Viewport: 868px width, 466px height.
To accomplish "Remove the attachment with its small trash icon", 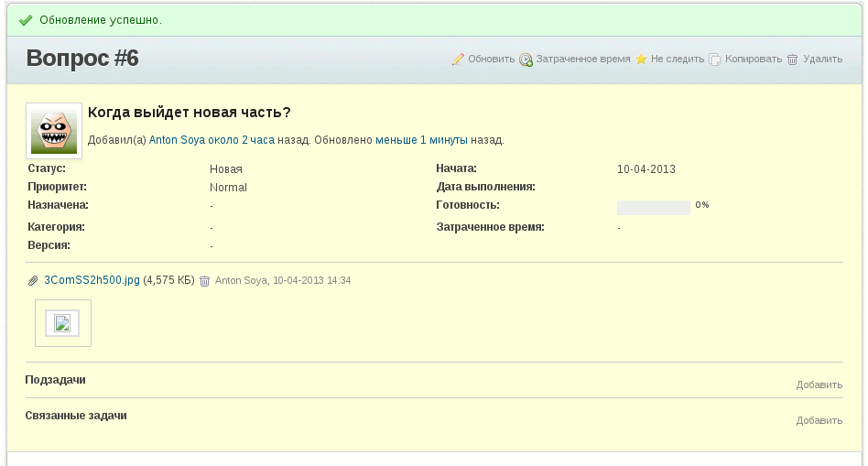I will click(x=205, y=281).
